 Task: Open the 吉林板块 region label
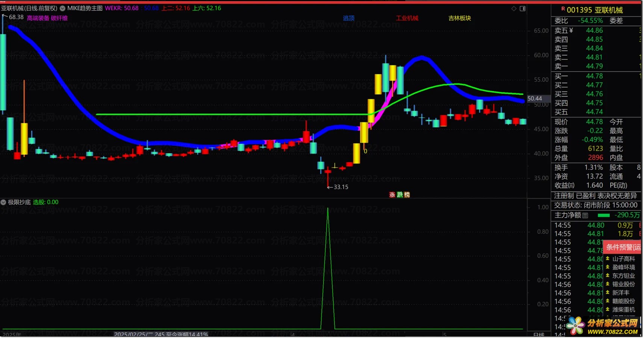(460, 18)
